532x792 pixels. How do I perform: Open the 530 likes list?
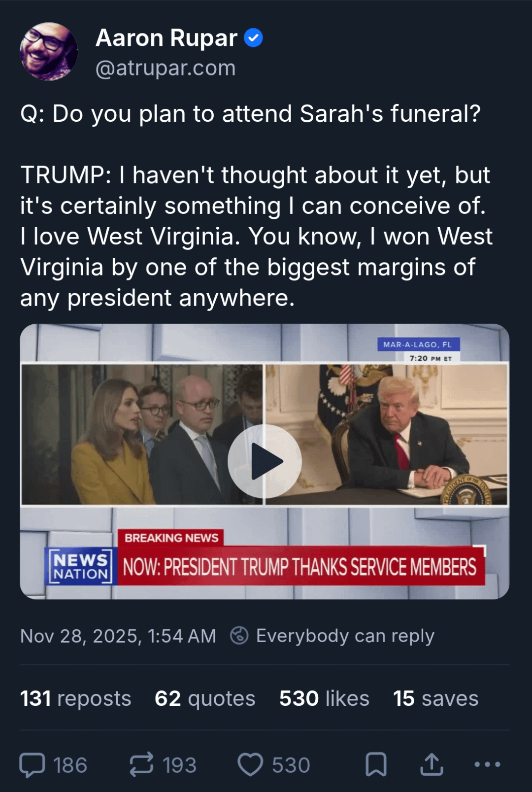click(x=324, y=698)
